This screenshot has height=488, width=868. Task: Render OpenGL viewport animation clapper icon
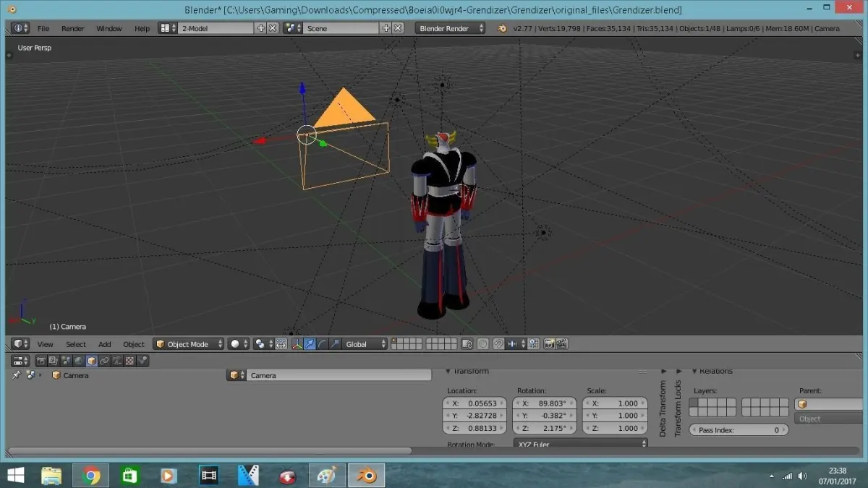[x=561, y=344]
